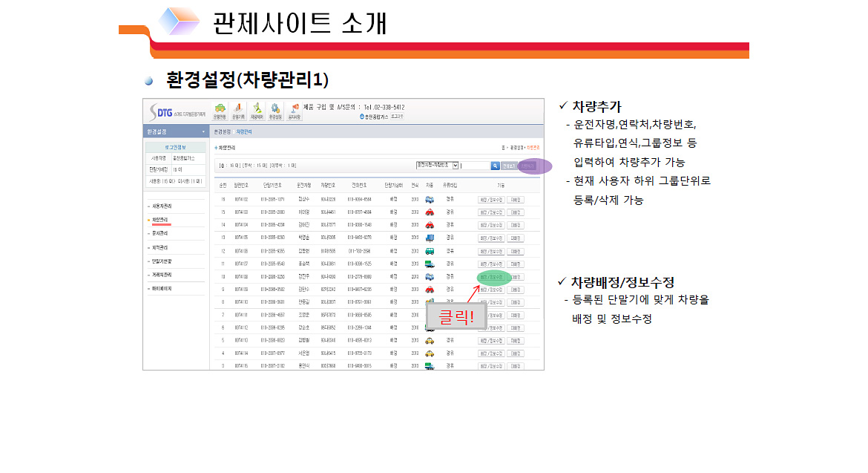Open the 운행현황 car toolbar icon
This screenshot has width=868, height=473.
coord(220,111)
